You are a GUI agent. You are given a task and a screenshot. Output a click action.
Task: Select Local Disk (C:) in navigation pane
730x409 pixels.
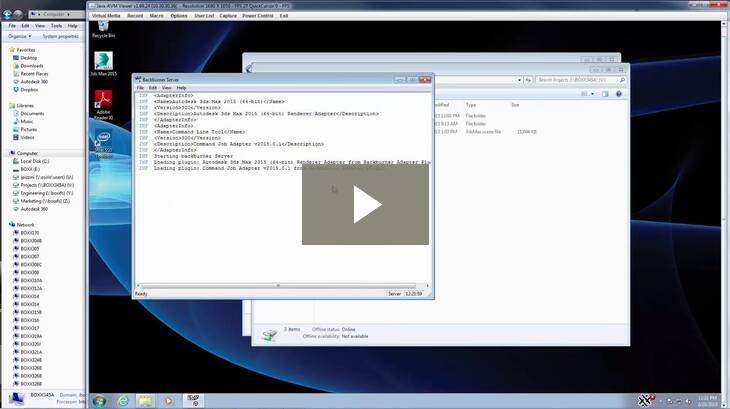[34, 161]
